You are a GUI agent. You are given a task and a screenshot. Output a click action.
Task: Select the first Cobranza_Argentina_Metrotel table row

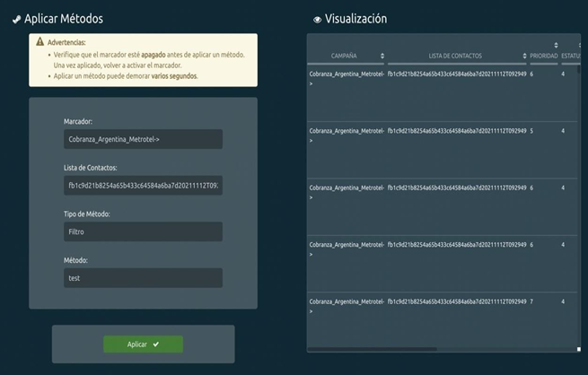pyautogui.click(x=440, y=75)
